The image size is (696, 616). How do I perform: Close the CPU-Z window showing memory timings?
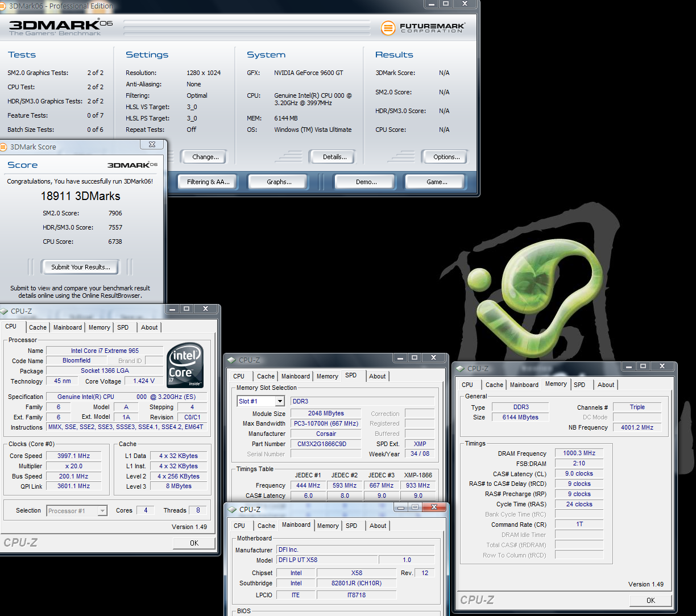click(661, 367)
